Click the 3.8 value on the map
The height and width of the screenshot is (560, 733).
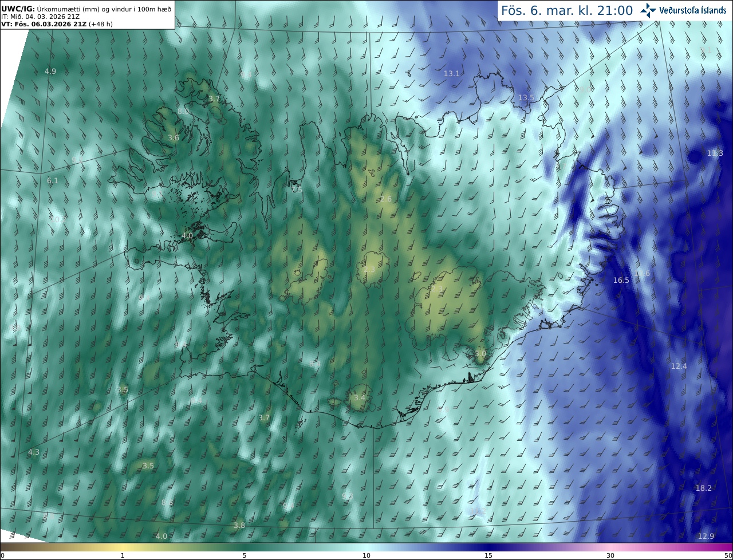(x=239, y=526)
